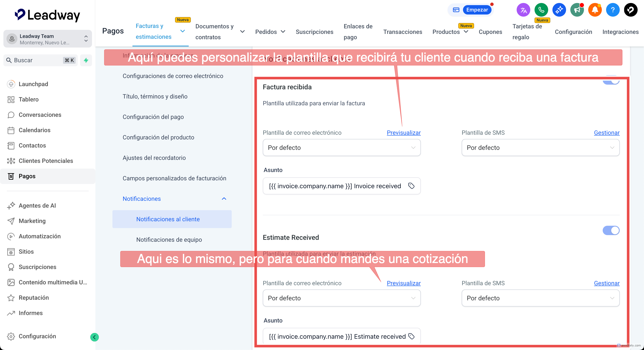Toggle the Estimate Received notification switch

[x=611, y=230]
